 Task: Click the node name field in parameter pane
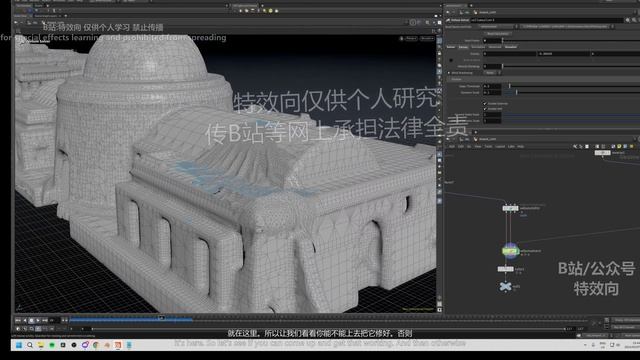tap(546, 20)
